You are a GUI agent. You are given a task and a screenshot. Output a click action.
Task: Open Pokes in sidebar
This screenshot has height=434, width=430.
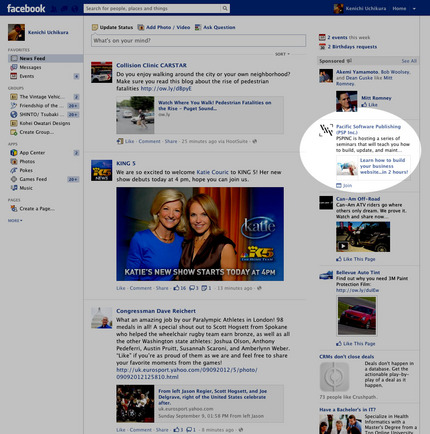coord(26,170)
